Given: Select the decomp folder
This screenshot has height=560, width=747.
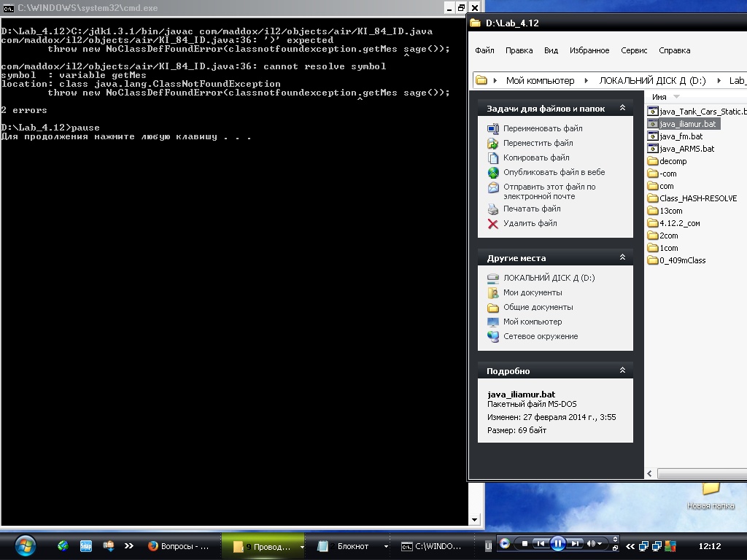Looking at the screenshot, I should pos(667,161).
